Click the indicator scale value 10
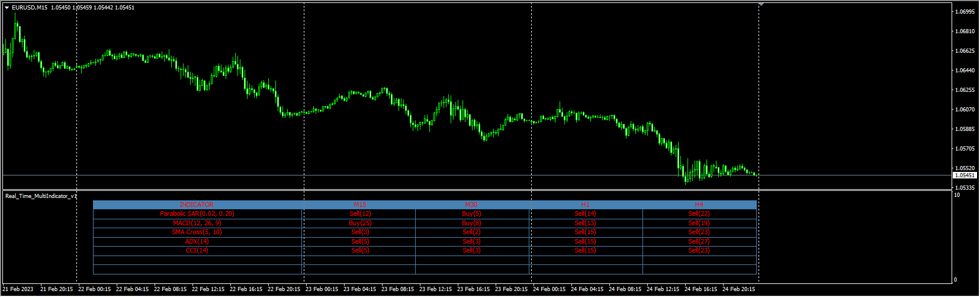The width and height of the screenshot is (980, 297). click(957, 195)
